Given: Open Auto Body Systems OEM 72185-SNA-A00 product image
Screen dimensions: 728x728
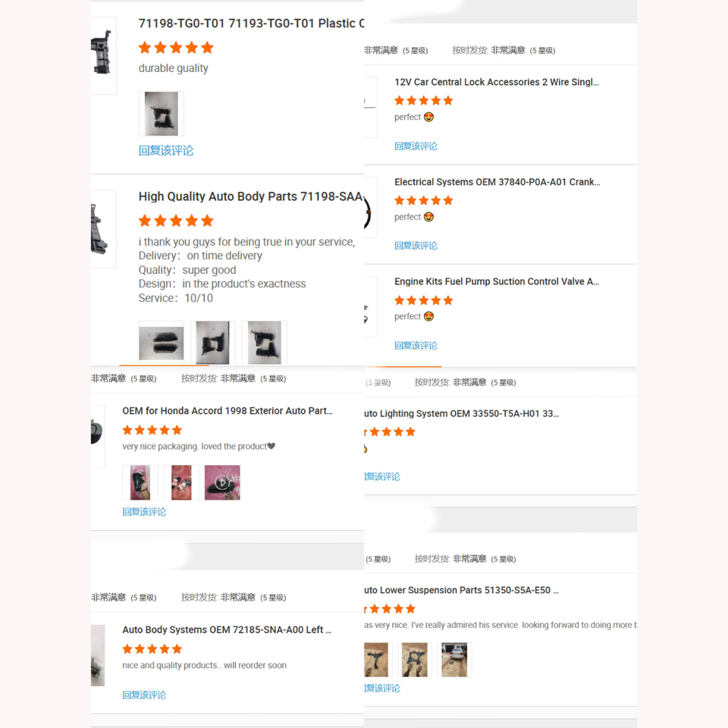Looking at the screenshot, I should coord(98,655).
